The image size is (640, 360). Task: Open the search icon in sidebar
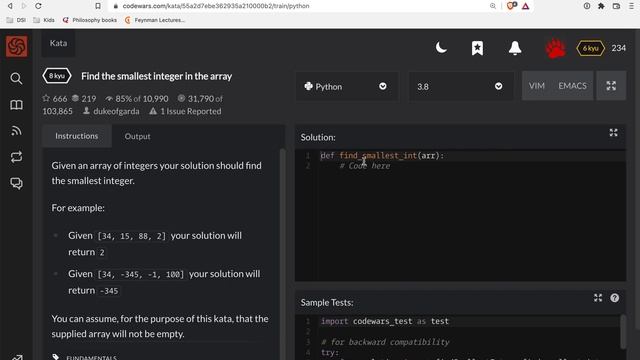pyautogui.click(x=16, y=78)
